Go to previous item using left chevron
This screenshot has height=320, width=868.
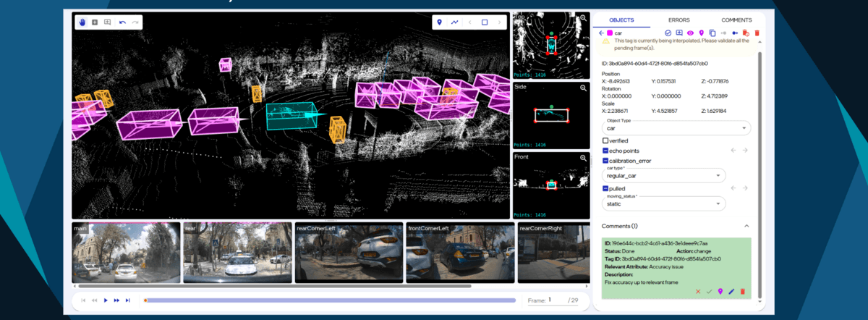470,22
